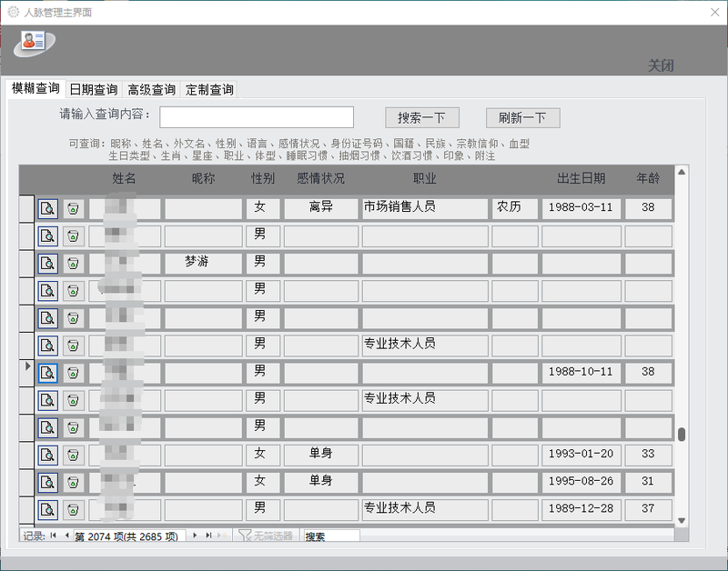The height and width of the screenshot is (571, 728).
Task: Click the age cell showing 37
Action: [648, 510]
